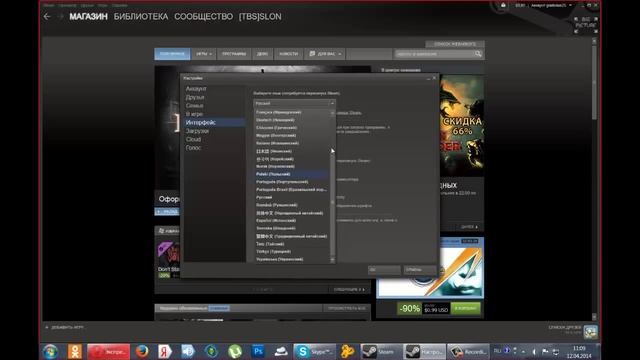The height and width of the screenshot is (360, 640).
Task: Open the ДЕМО store tab
Action: [x=262, y=54]
